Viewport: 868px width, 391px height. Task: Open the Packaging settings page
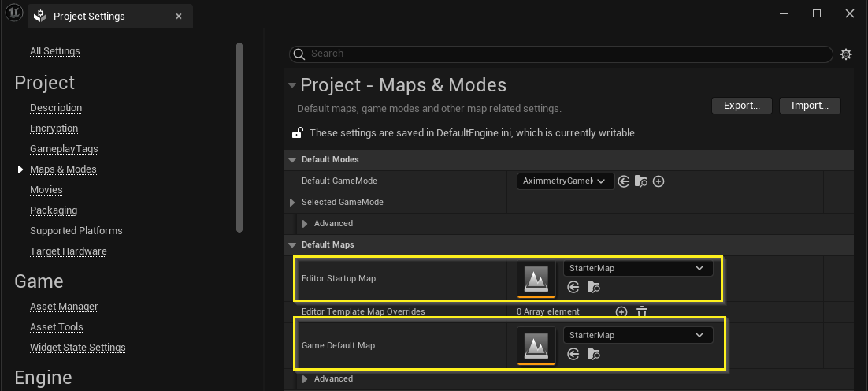click(x=54, y=210)
